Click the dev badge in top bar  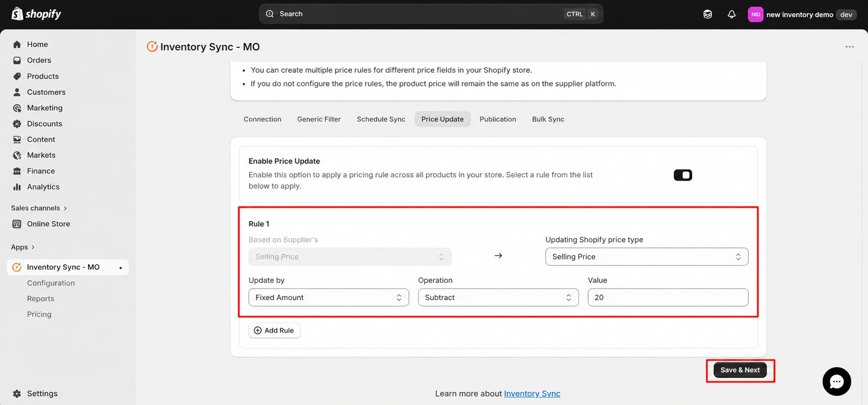point(846,14)
